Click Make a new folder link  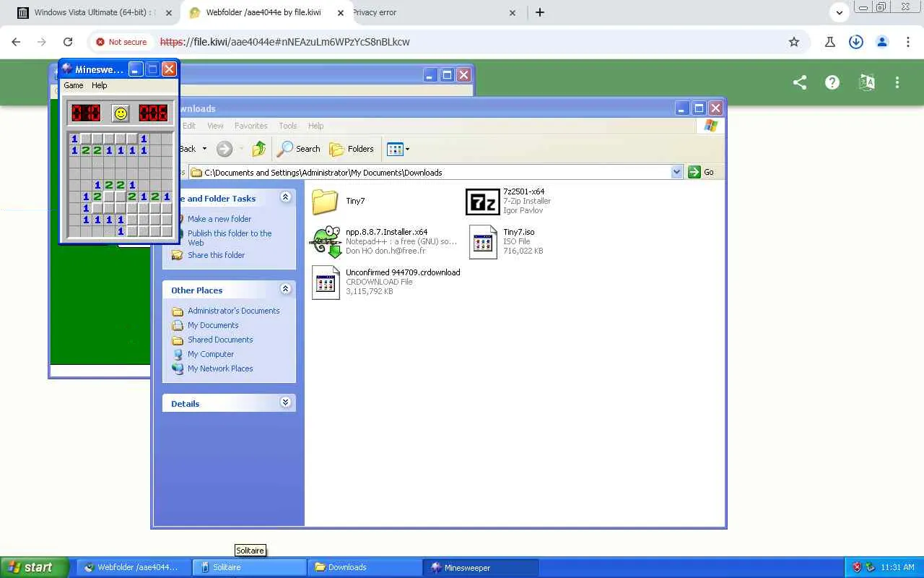219,219
